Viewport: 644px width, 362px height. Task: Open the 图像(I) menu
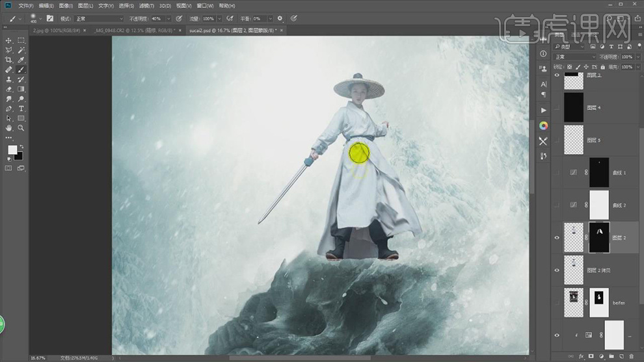(66, 6)
